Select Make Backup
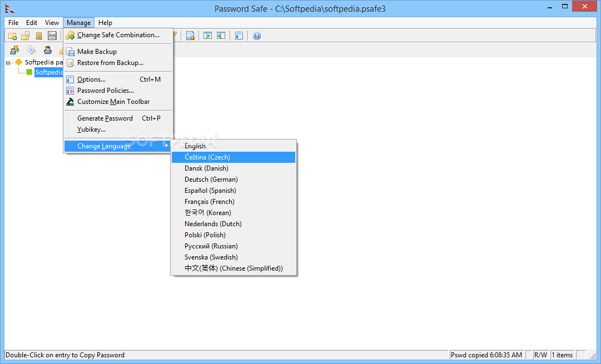Image resolution: width=601 pixels, height=364 pixels. (118, 51)
